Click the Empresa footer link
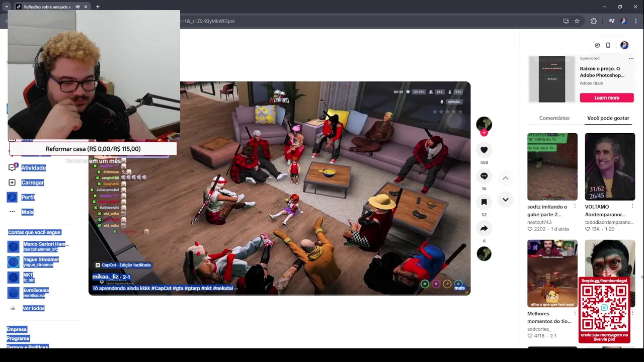This screenshot has width=644, height=362. coord(17,329)
